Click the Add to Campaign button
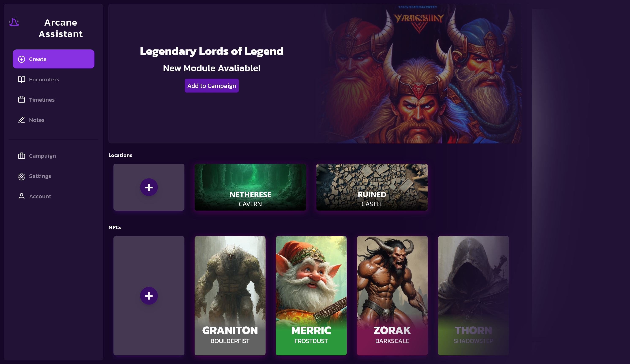 pyautogui.click(x=211, y=86)
